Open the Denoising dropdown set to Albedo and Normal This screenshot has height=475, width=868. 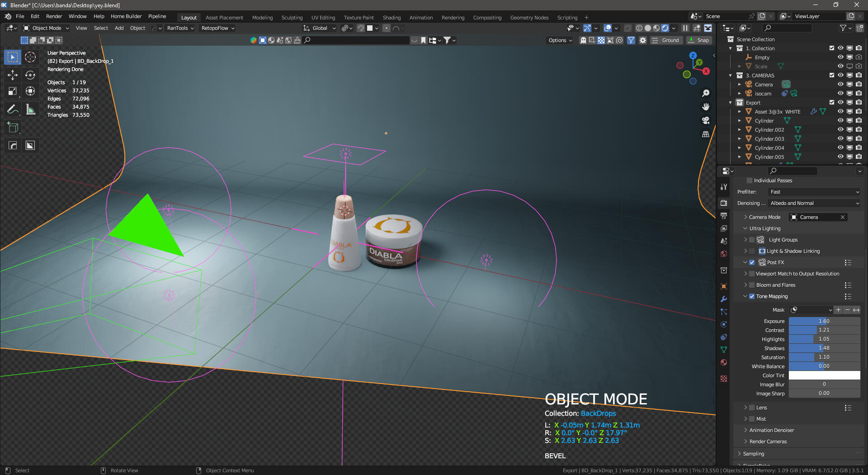813,203
